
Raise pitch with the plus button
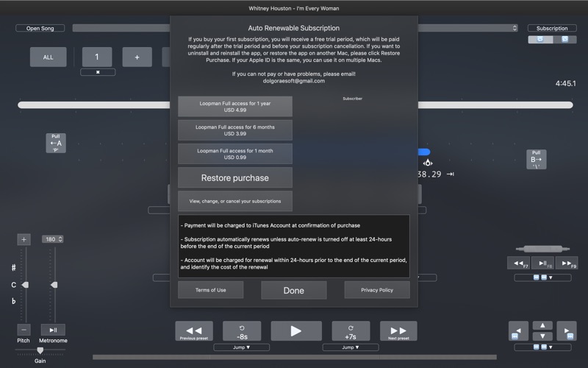tap(24, 239)
